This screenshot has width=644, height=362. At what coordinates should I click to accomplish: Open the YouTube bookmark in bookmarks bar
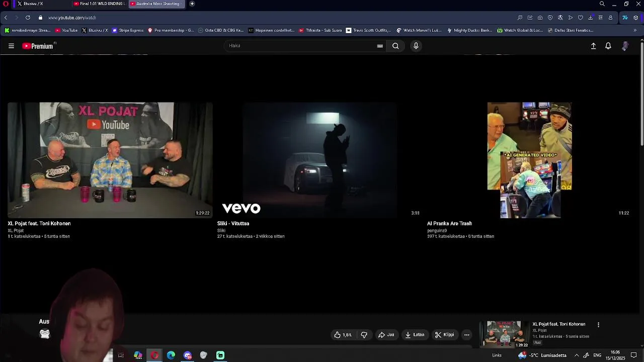66,30
